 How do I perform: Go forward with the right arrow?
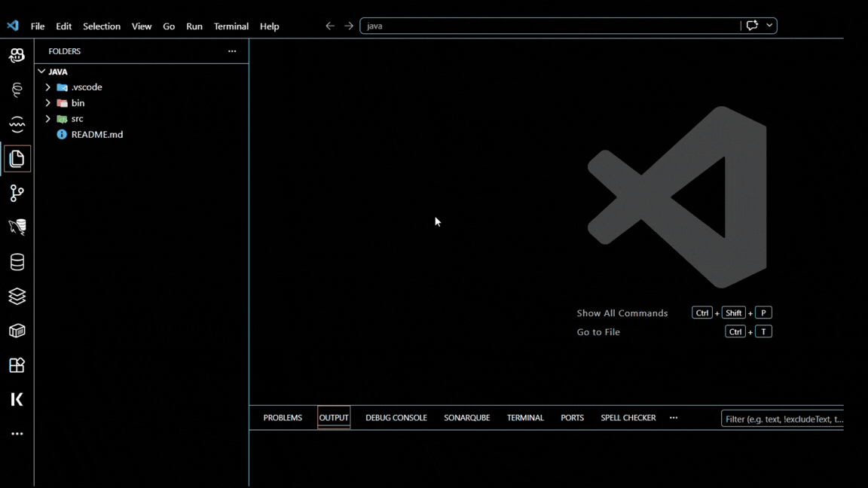tap(349, 26)
